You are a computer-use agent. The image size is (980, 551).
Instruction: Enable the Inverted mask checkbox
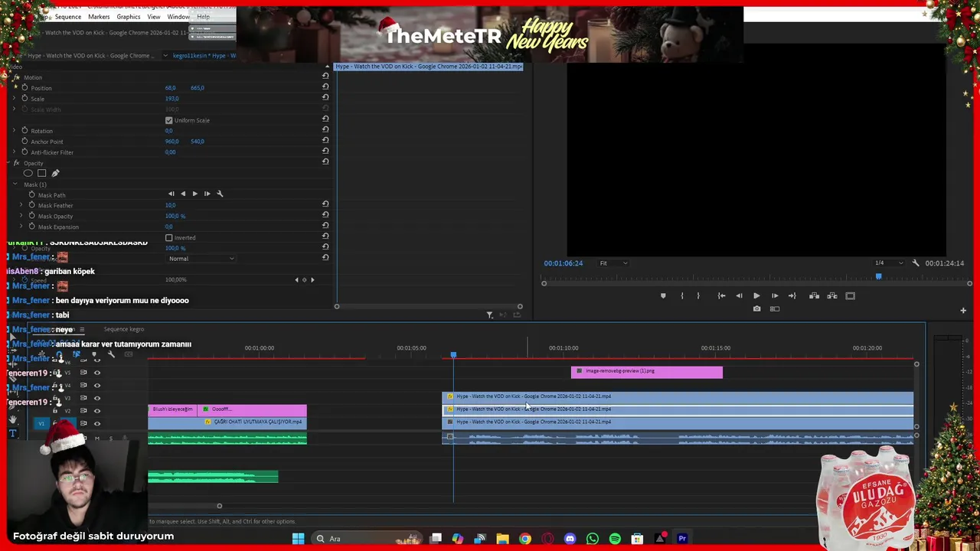pyautogui.click(x=169, y=237)
